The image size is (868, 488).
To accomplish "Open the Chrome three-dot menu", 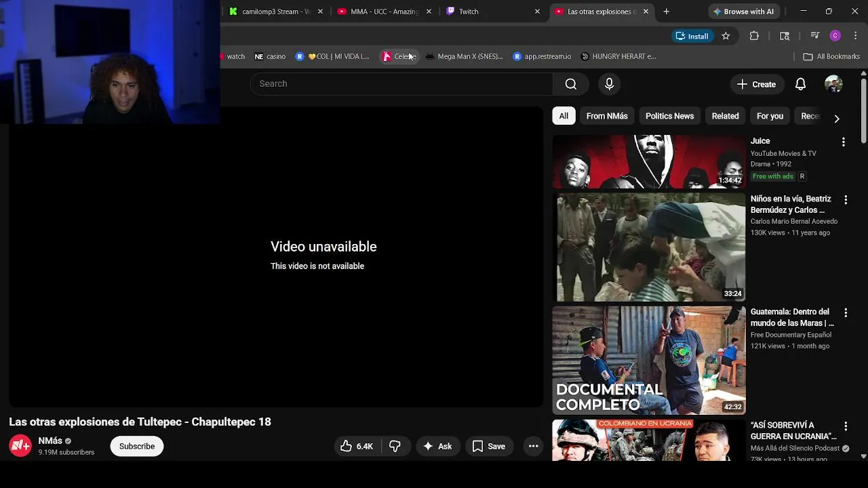I will pos(854,36).
